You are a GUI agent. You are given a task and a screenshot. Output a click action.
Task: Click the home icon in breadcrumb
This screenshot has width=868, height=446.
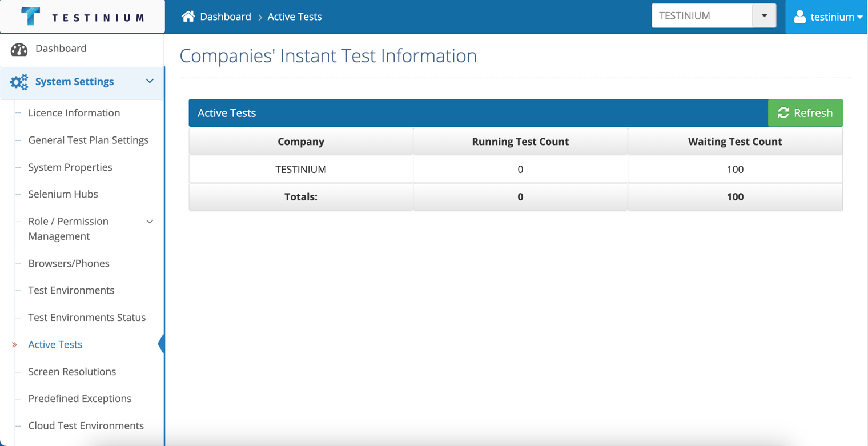click(x=188, y=17)
